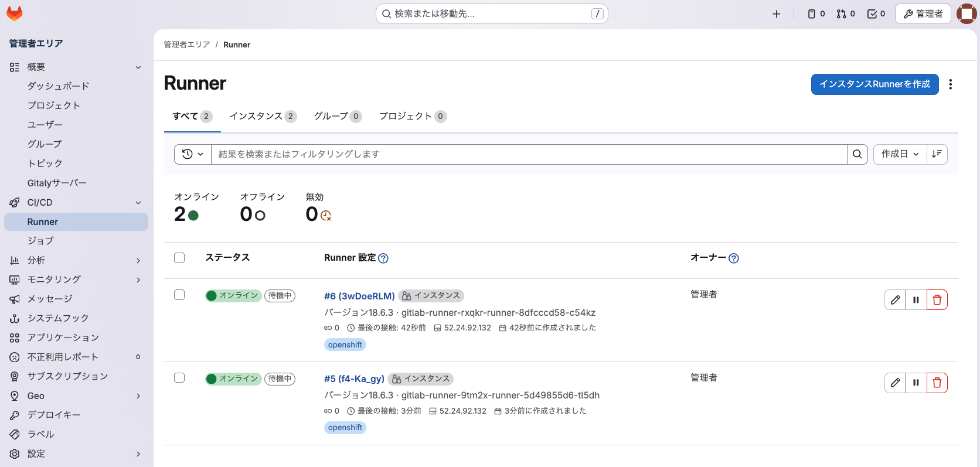Image resolution: width=980 pixels, height=467 pixels.
Task: Click the openshift tag on runner #6
Action: point(345,345)
